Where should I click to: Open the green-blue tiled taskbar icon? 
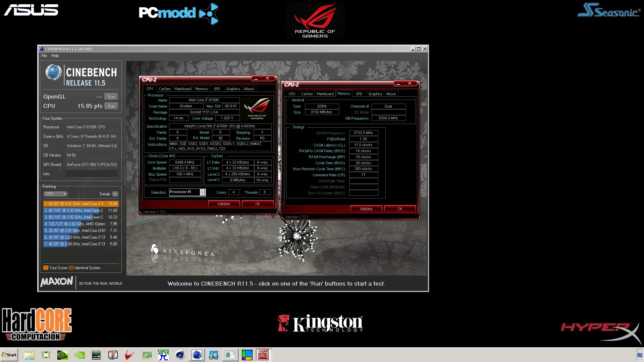(247, 355)
